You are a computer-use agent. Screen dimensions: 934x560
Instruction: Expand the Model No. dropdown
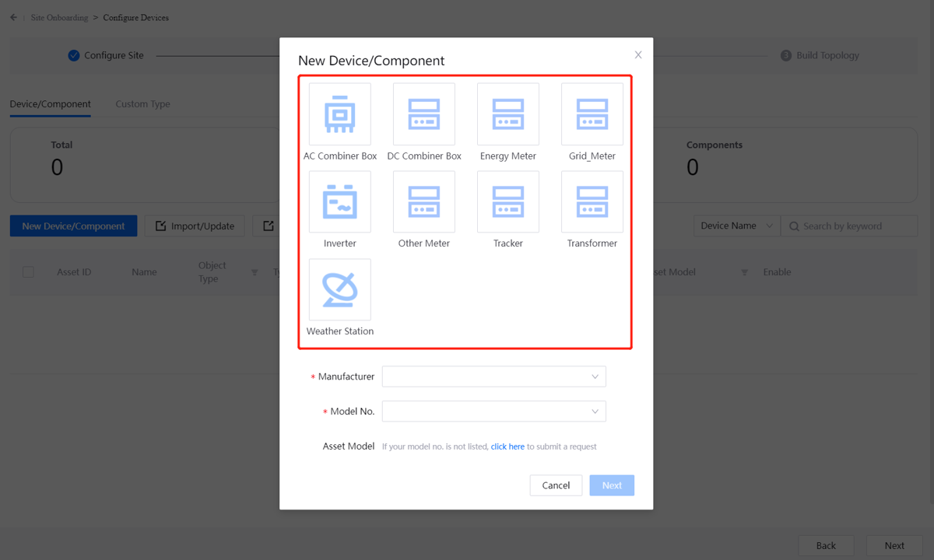[x=493, y=411]
